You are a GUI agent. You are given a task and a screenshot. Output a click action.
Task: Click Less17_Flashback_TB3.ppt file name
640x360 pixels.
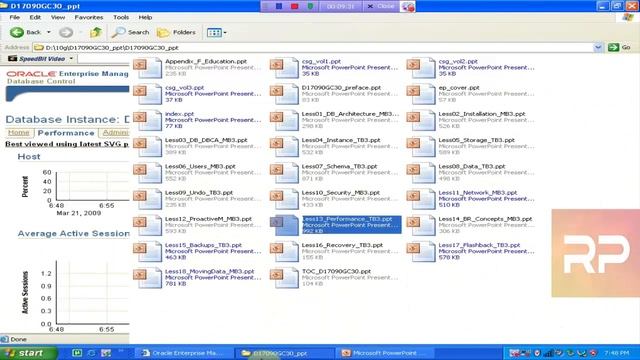click(479, 245)
